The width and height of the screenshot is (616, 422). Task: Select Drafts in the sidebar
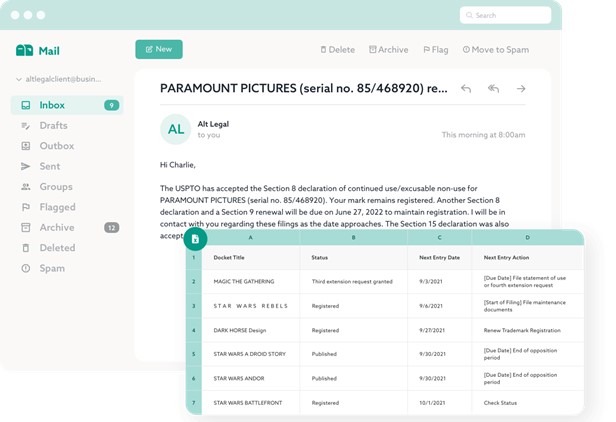click(53, 126)
